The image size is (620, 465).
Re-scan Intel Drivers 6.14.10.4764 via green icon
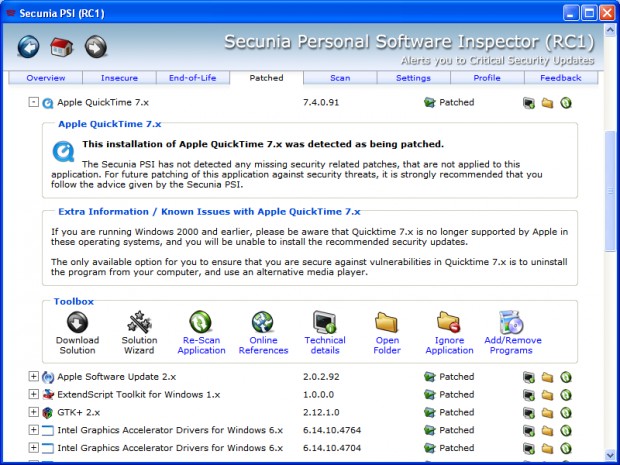[566, 431]
